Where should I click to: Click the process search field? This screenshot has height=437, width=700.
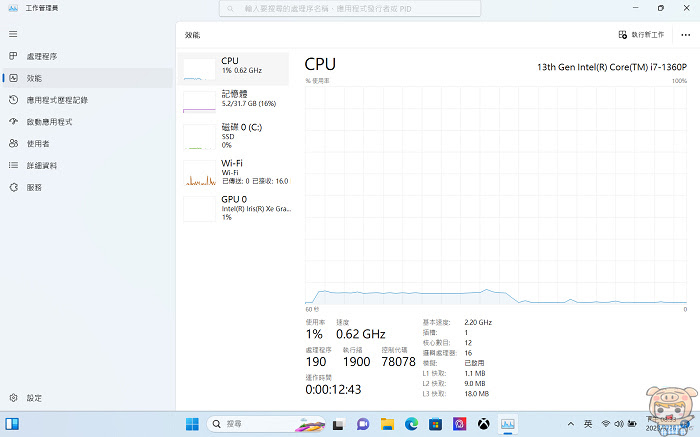click(x=350, y=8)
